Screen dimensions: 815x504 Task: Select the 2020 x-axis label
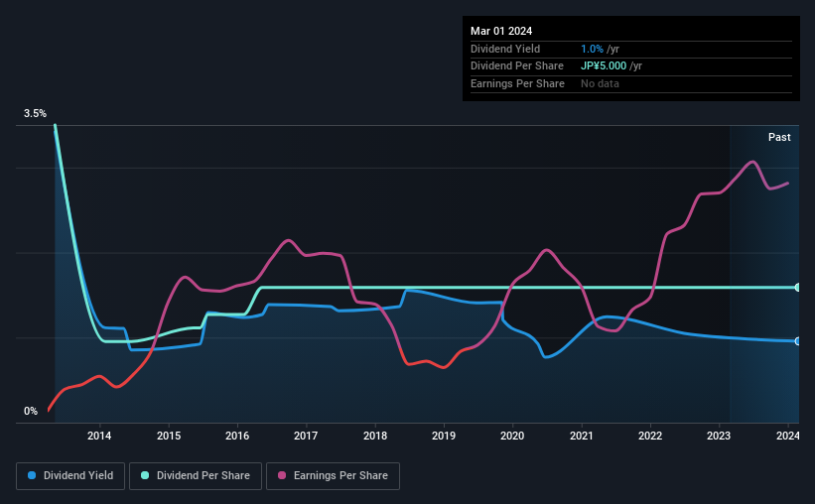[x=512, y=436]
